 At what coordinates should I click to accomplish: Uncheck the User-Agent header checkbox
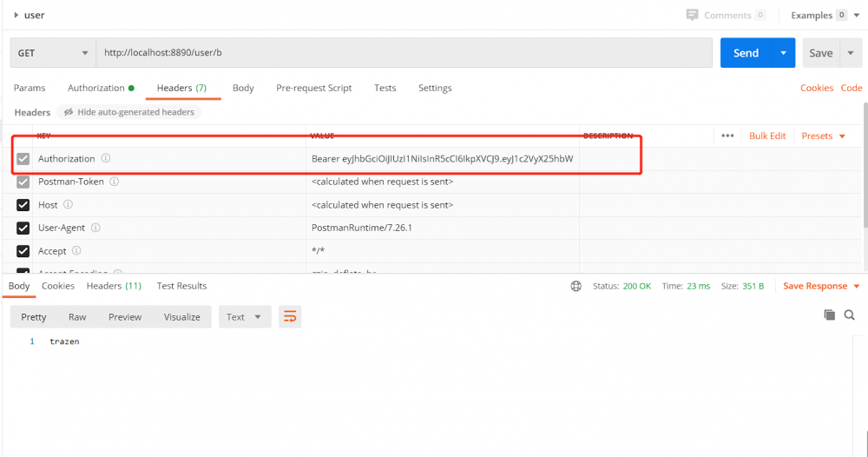pyautogui.click(x=23, y=228)
